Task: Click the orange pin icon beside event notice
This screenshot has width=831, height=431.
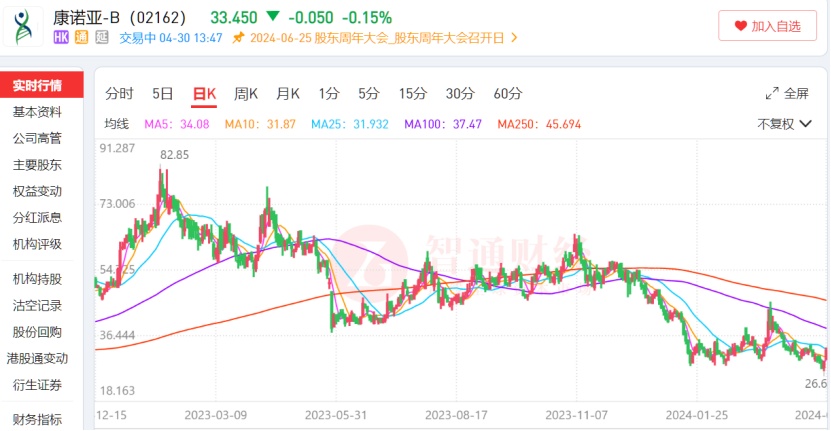Action: click(238, 38)
